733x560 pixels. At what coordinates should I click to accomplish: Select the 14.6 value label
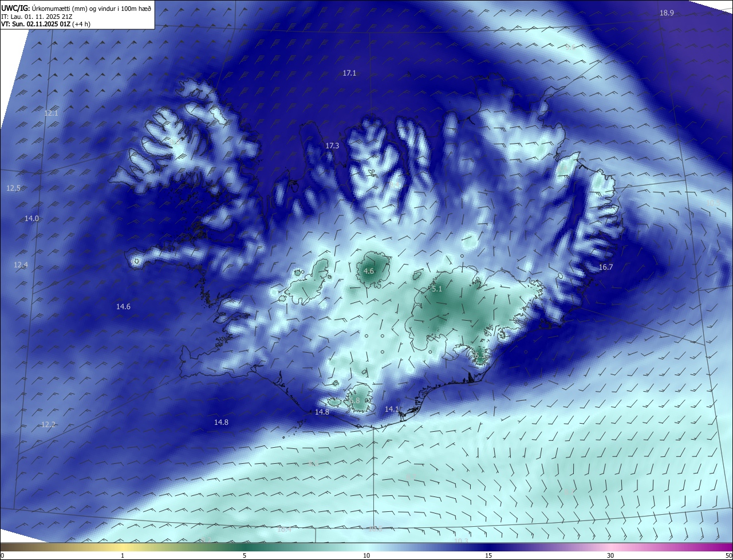click(123, 307)
